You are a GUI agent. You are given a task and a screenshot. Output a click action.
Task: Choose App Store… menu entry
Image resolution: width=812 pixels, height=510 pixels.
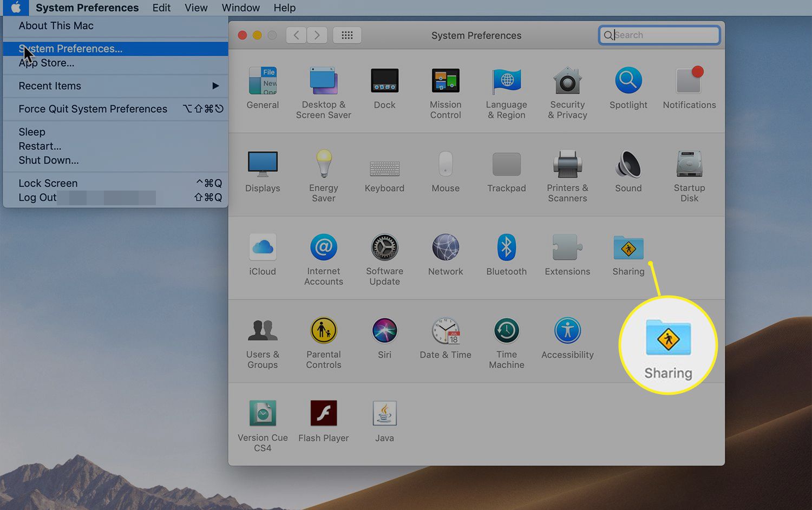(x=115, y=63)
